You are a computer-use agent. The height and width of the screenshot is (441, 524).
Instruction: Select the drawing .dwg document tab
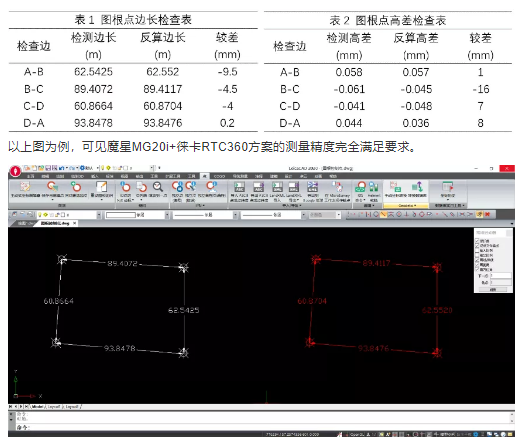[x=55, y=224]
